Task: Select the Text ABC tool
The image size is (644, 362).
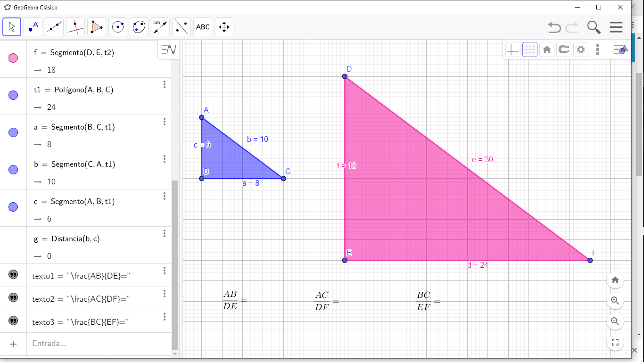Action: pyautogui.click(x=203, y=27)
